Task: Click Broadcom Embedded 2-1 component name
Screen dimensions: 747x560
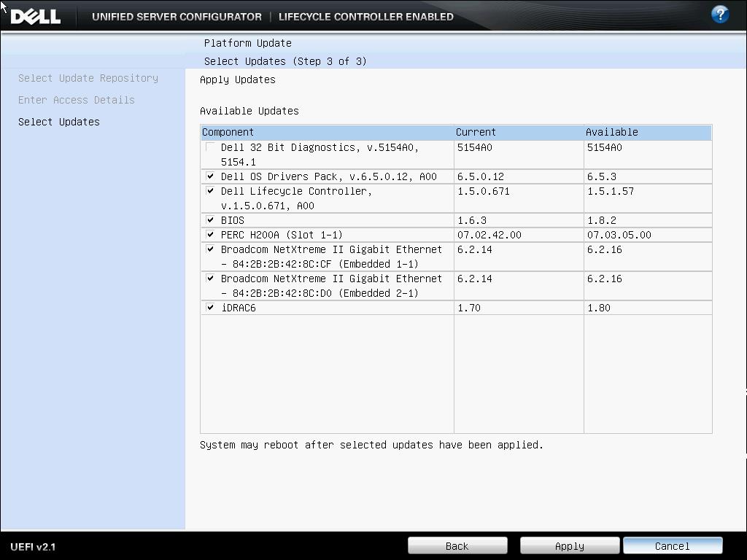Action: [x=332, y=286]
